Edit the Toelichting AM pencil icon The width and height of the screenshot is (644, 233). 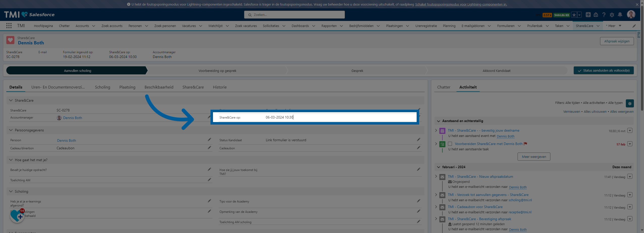tap(209, 180)
